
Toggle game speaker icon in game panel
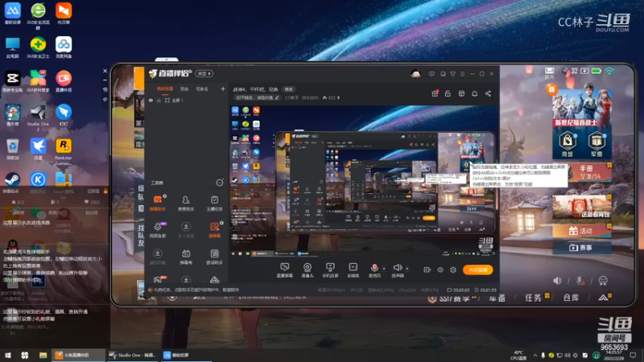[557, 281]
